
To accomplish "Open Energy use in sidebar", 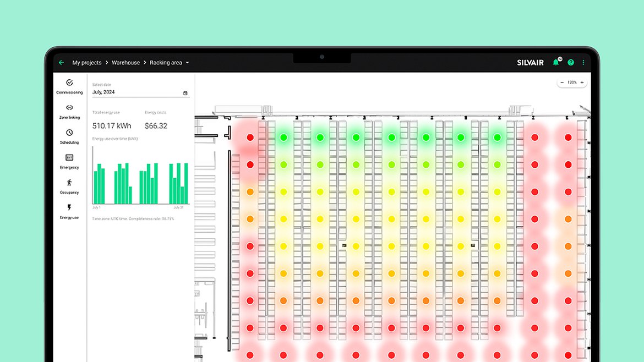I will (69, 212).
